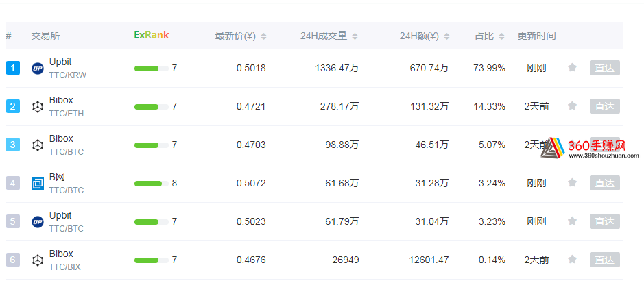
Task: Click price value 0.4703
Action: pyautogui.click(x=251, y=145)
